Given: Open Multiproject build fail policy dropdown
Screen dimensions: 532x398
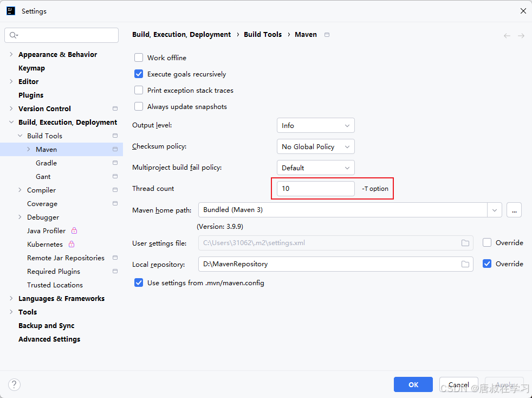Looking at the screenshot, I should (x=315, y=168).
